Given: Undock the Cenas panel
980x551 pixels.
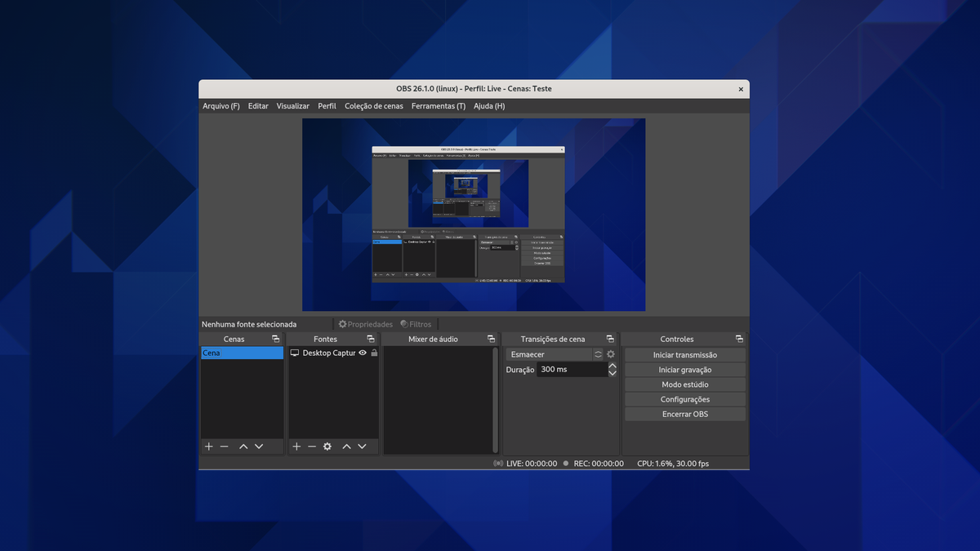Looking at the screenshot, I should coord(276,339).
